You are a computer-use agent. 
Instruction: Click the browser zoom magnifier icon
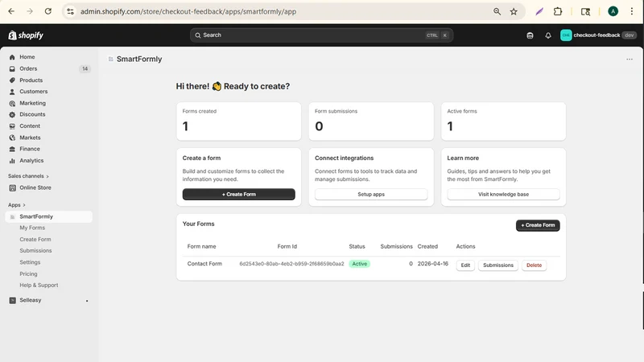coord(497,11)
